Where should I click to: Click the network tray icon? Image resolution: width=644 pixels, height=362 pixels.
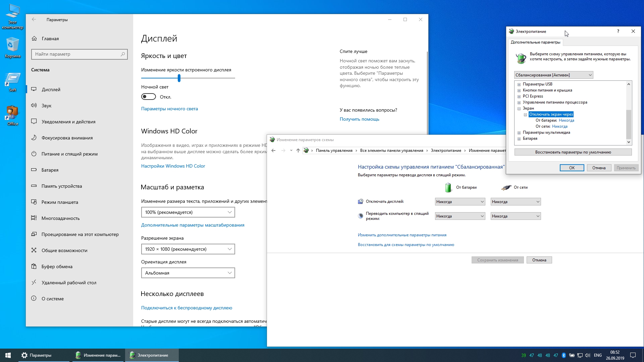point(580,355)
